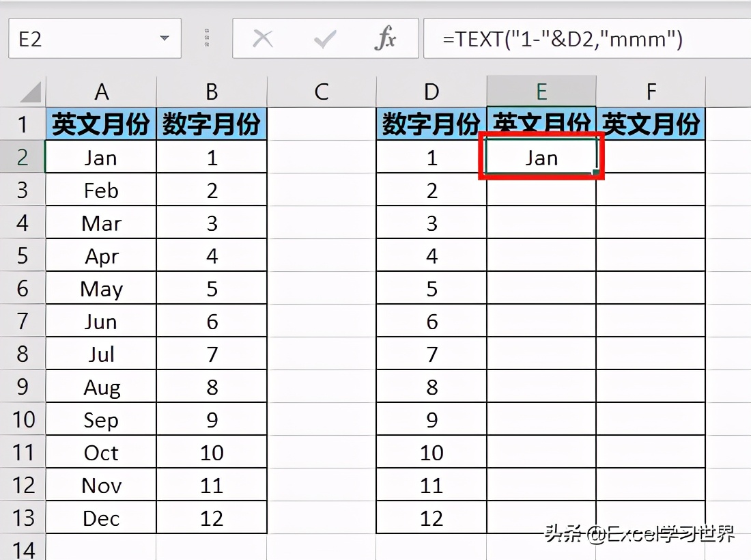Select row 5 header
This screenshot has width=751, height=560.
point(23,255)
